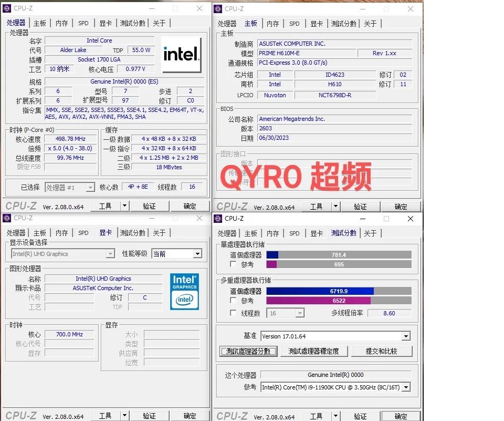Click CPU-Z app icon in bottom-right window
504x421 pixels.
218,219
